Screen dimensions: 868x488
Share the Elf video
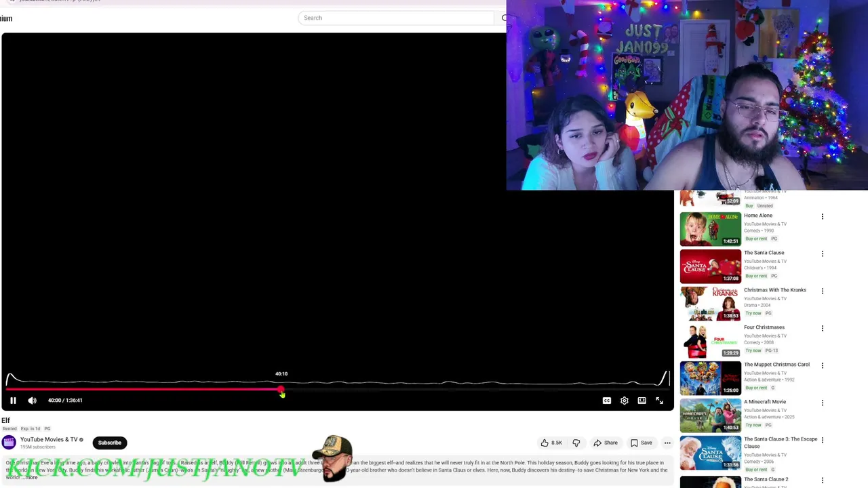[606, 443]
